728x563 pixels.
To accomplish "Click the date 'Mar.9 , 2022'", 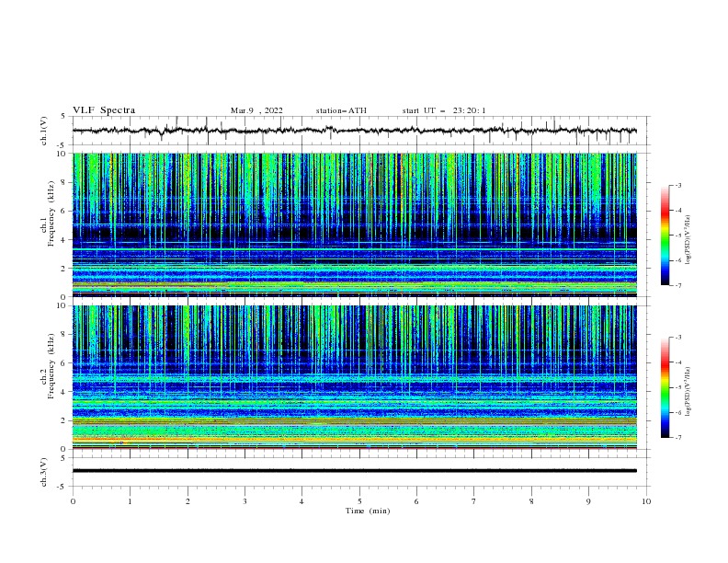I will pyautogui.click(x=256, y=110).
